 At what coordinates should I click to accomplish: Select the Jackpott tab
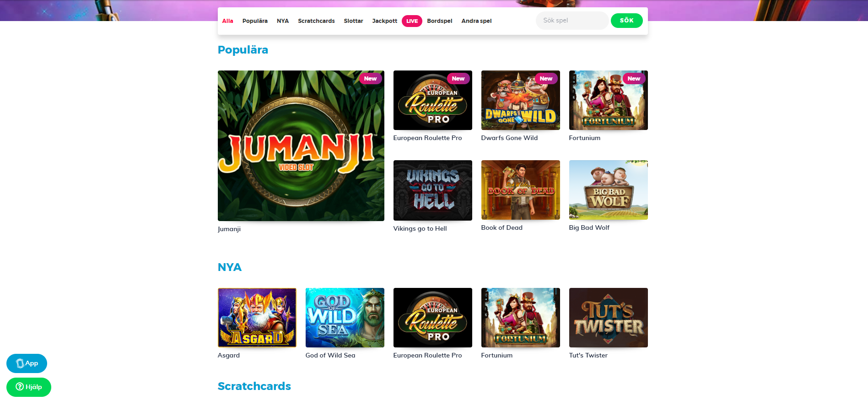(x=384, y=21)
